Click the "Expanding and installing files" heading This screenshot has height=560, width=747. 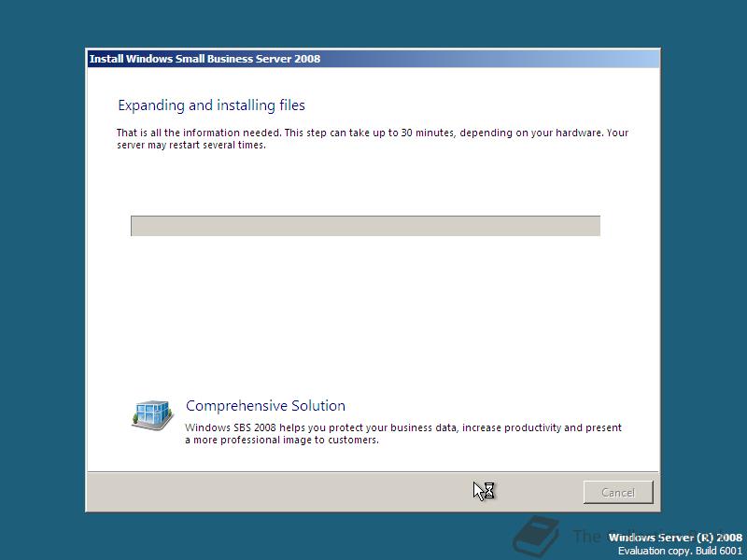[212, 105]
